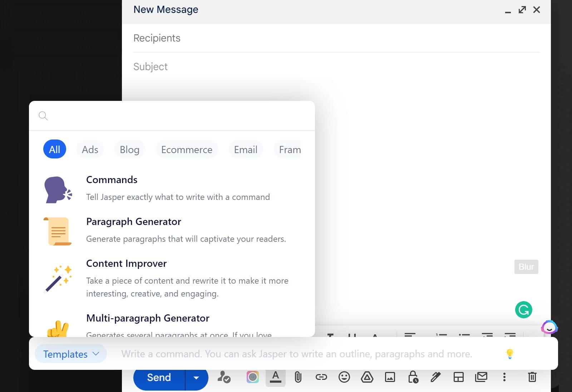572x392 pixels.
Task: Switch to the All templates tab
Action: click(x=54, y=149)
